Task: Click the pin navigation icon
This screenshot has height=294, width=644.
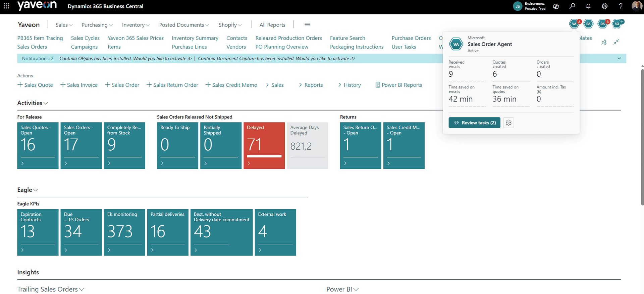Action: [x=604, y=42]
